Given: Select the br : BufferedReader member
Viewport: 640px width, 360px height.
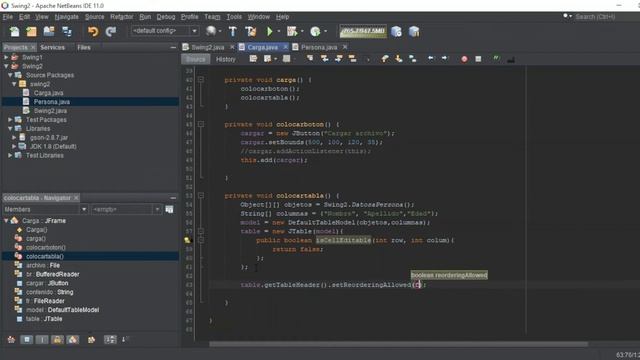Looking at the screenshot, I should [53, 274].
